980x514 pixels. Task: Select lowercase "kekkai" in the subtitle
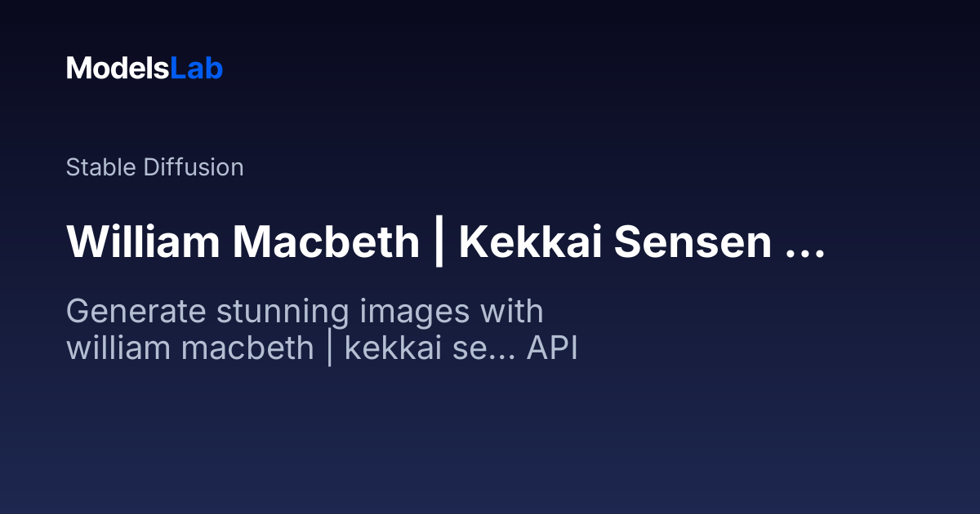pyautogui.click(x=385, y=348)
